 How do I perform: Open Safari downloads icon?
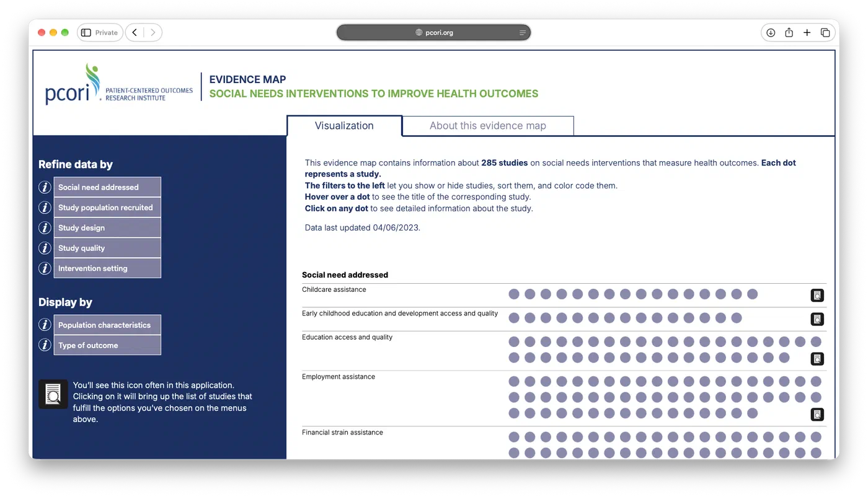pos(771,33)
